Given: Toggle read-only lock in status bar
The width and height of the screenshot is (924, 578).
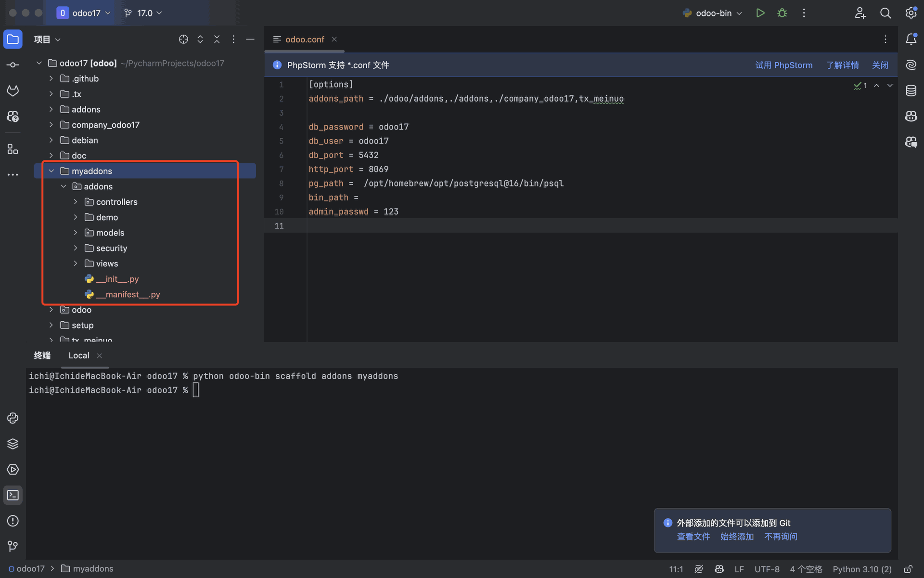Looking at the screenshot, I should coord(908,569).
